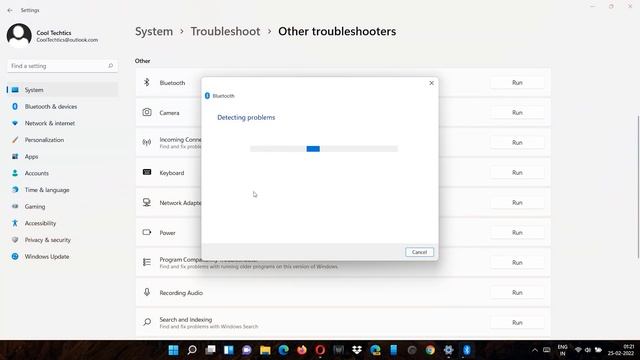The height and width of the screenshot is (360, 640).
Task: Click the Program Compatibility list icon
Action: pos(147,262)
